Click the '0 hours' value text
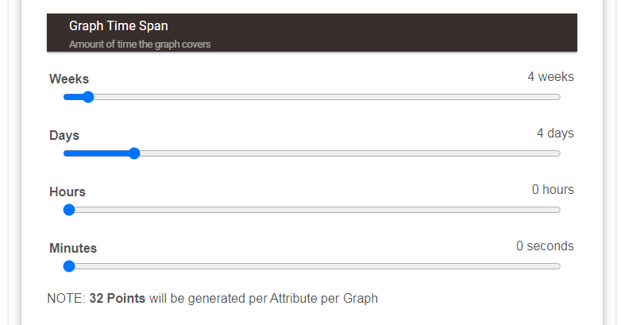 pyautogui.click(x=553, y=190)
